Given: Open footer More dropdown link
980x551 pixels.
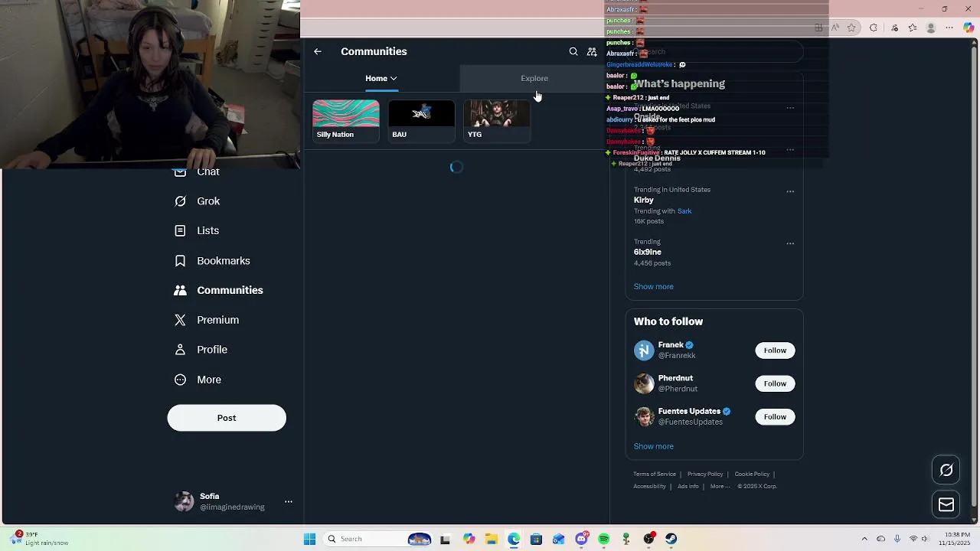Looking at the screenshot, I should (720, 487).
